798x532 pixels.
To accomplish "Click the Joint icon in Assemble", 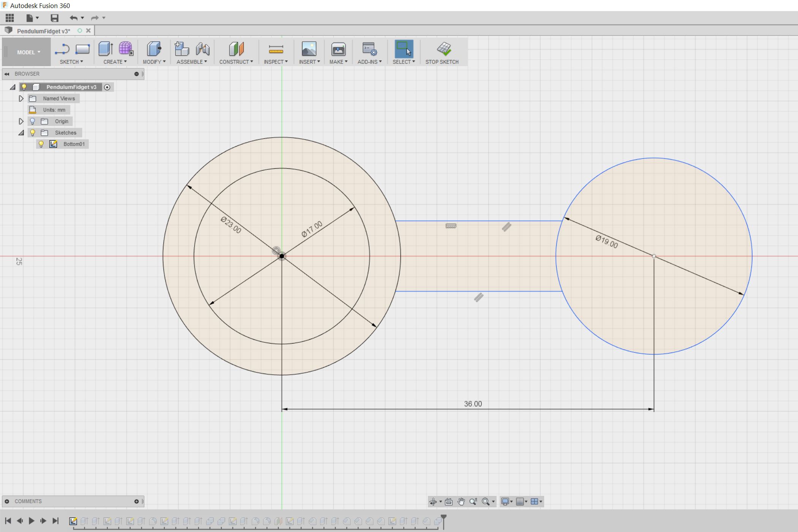I will pos(203,49).
